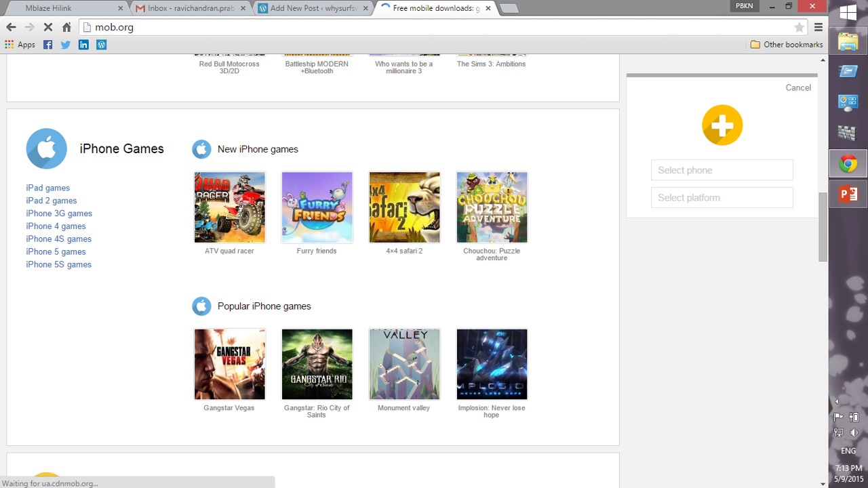Open the Chrome hamburger menu
Screen dimensions: 868x488
tap(818, 27)
